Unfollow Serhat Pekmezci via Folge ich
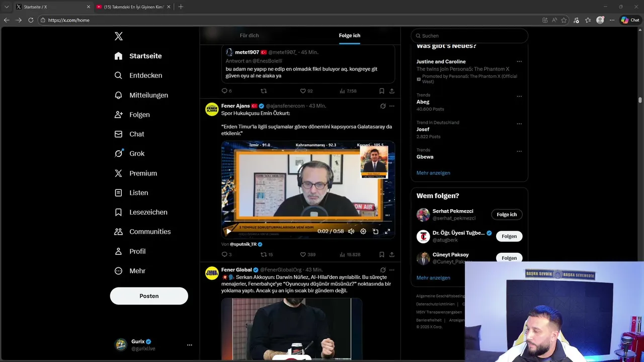The height and width of the screenshot is (362, 644). [507, 215]
